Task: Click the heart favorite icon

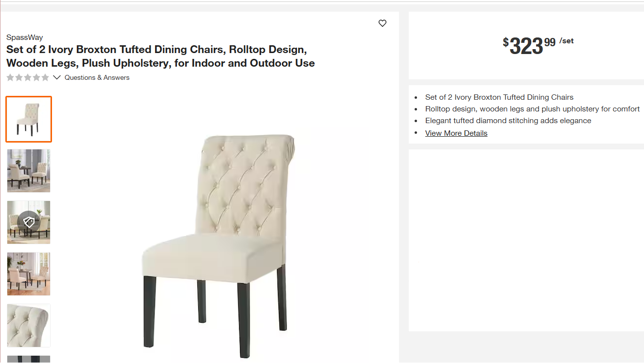Action: pos(383,23)
